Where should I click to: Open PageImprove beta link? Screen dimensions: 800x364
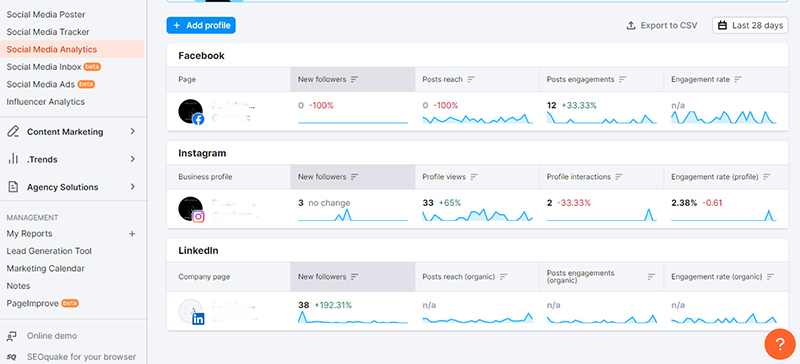point(42,303)
